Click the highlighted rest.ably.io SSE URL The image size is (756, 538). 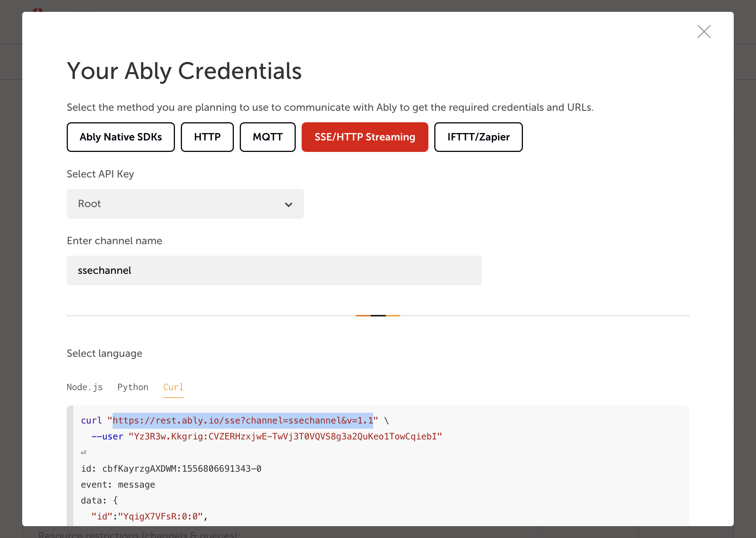[x=243, y=421]
